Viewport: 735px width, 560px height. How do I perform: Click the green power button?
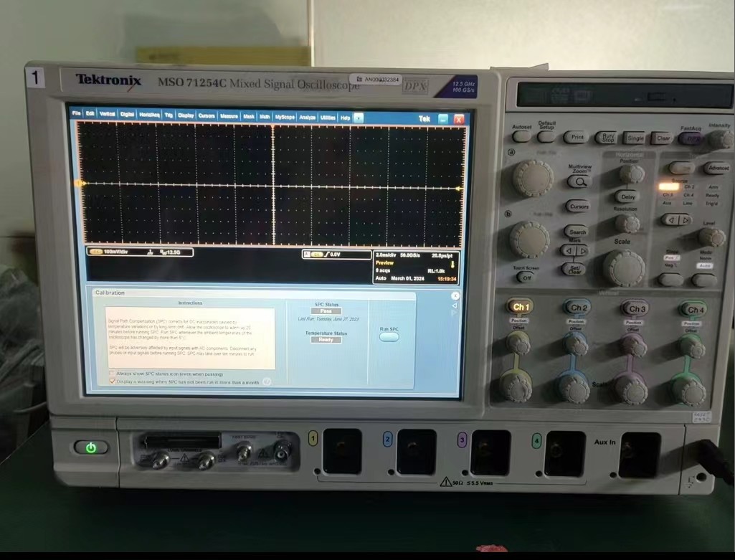91,447
